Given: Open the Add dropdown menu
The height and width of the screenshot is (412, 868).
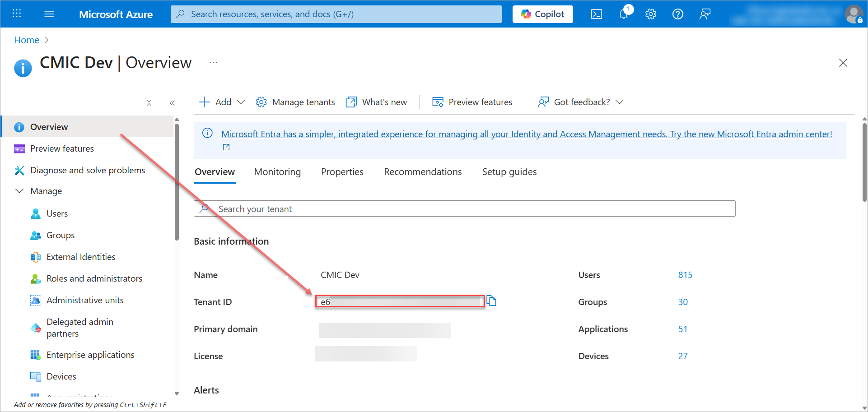Looking at the screenshot, I should (x=221, y=102).
